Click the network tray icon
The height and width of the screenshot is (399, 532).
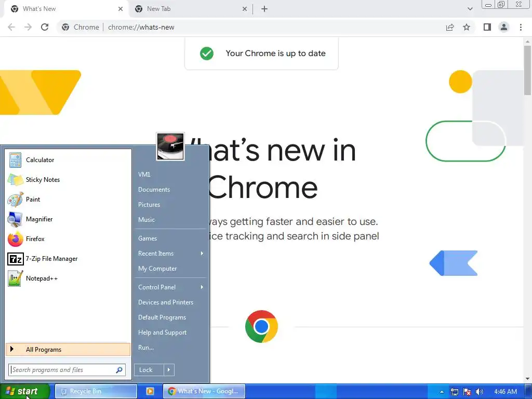click(x=454, y=392)
